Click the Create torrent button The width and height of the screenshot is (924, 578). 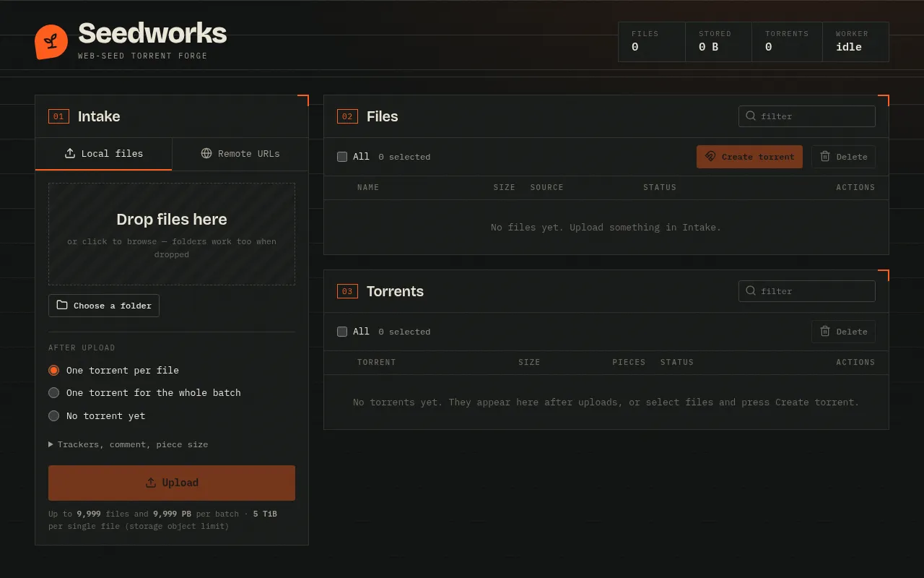click(x=749, y=157)
